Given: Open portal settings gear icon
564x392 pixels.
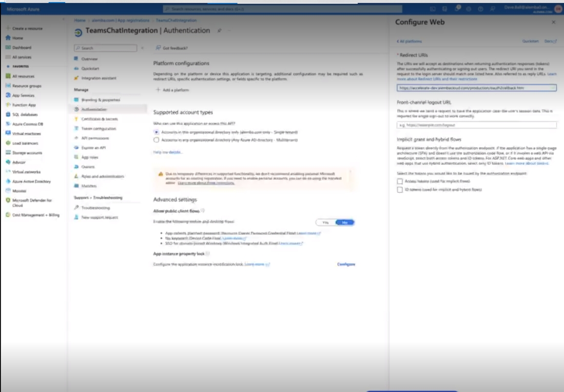Looking at the screenshot, I should (469, 9).
